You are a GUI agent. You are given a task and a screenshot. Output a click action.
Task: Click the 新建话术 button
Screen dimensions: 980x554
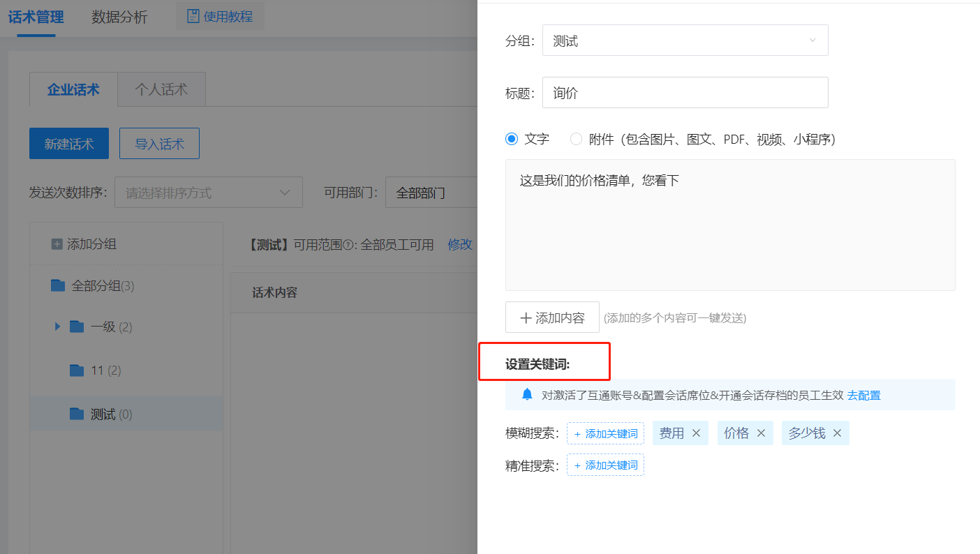(69, 144)
